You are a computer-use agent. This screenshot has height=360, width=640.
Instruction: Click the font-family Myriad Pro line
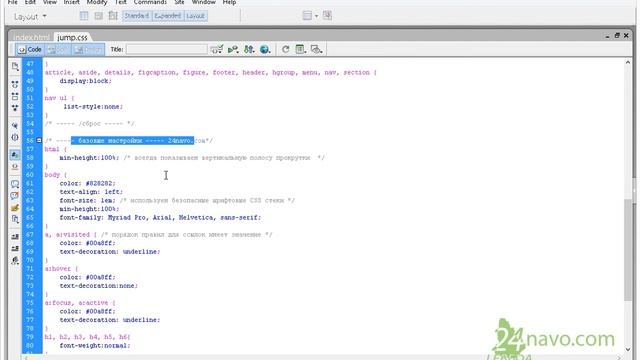click(160, 218)
